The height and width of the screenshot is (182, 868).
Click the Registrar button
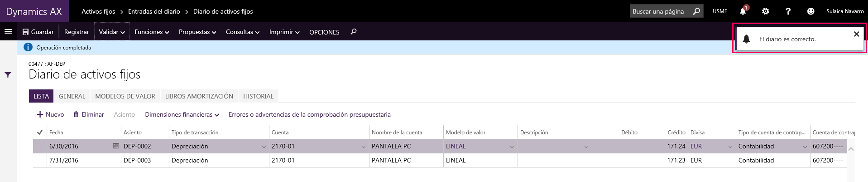pyautogui.click(x=77, y=32)
